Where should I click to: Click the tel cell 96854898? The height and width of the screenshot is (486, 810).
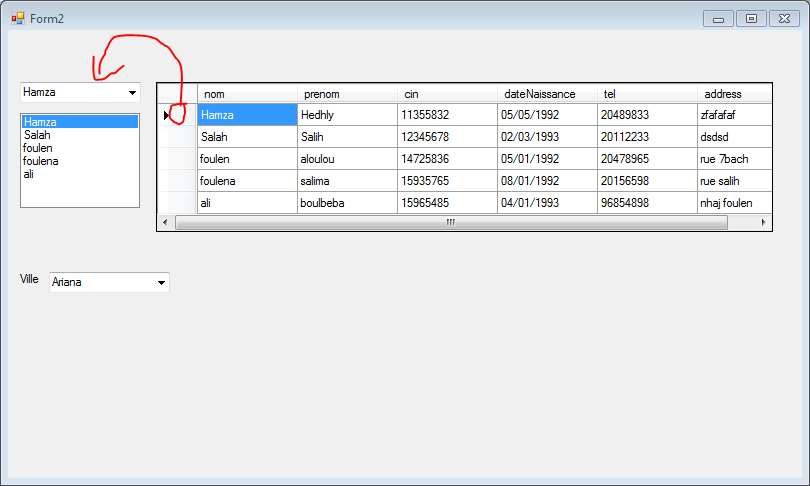coord(647,203)
